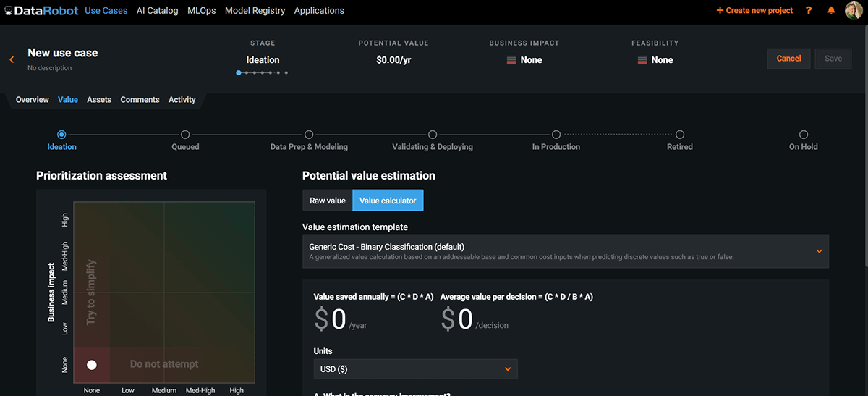Select the On Hold stage
The image size is (868, 396).
(x=803, y=135)
